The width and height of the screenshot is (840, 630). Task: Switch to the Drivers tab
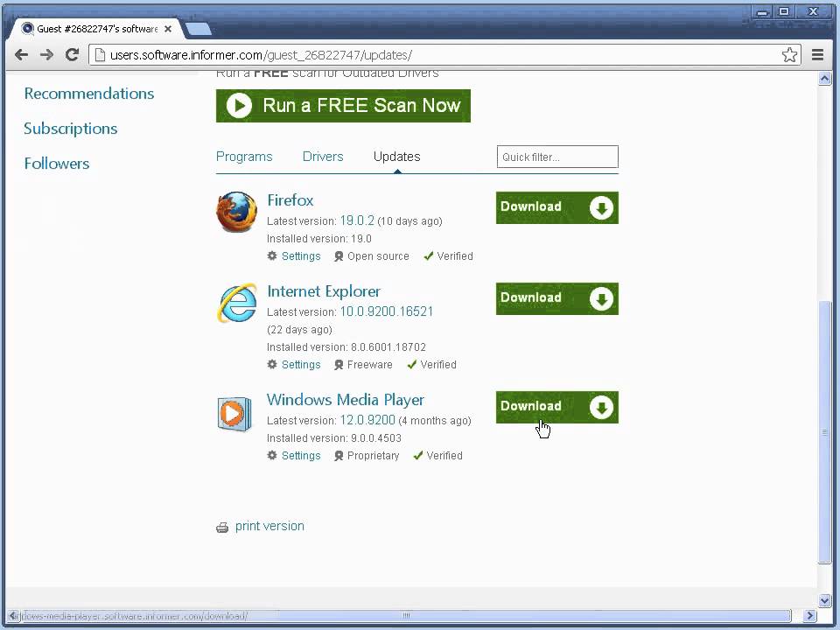[x=323, y=157]
